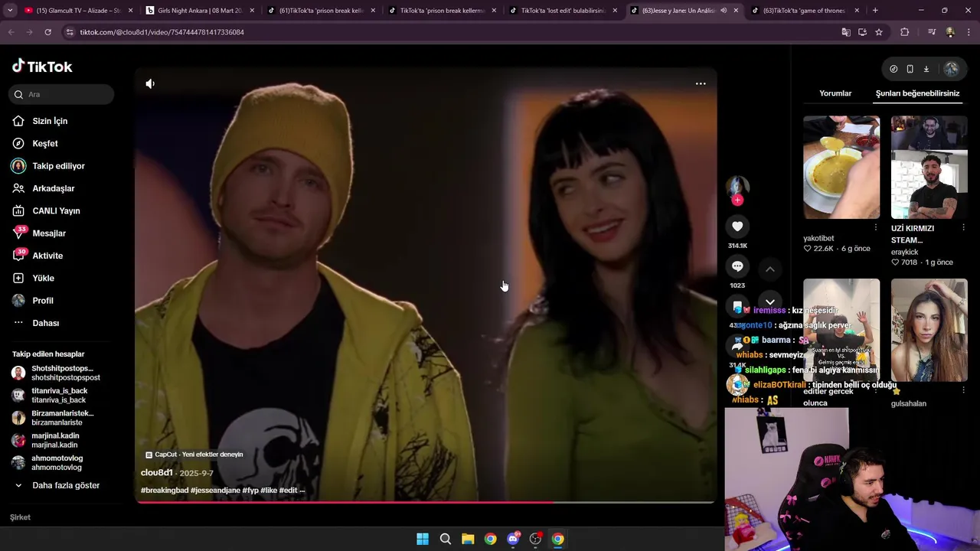Bookmark this page with the star icon
The height and width of the screenshot is (551, 980).
point(879,32)
